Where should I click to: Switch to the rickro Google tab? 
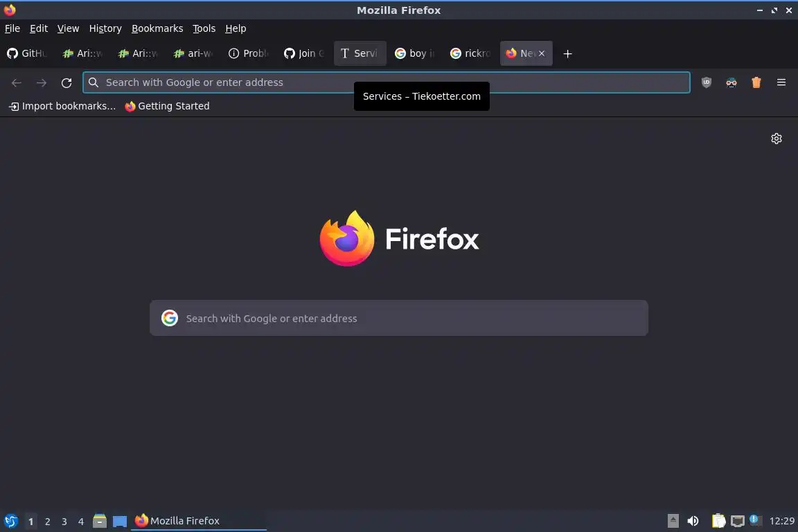[x=471, y=53]
